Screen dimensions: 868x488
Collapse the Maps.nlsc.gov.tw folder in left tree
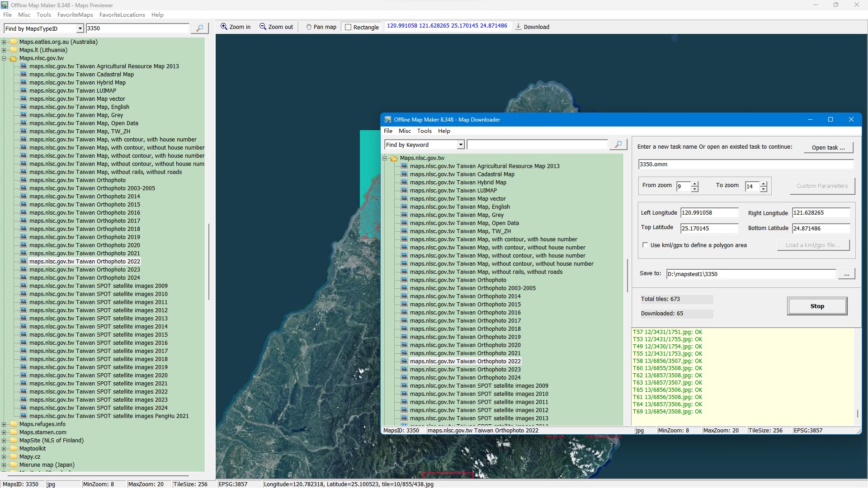(x=4, y=58)
